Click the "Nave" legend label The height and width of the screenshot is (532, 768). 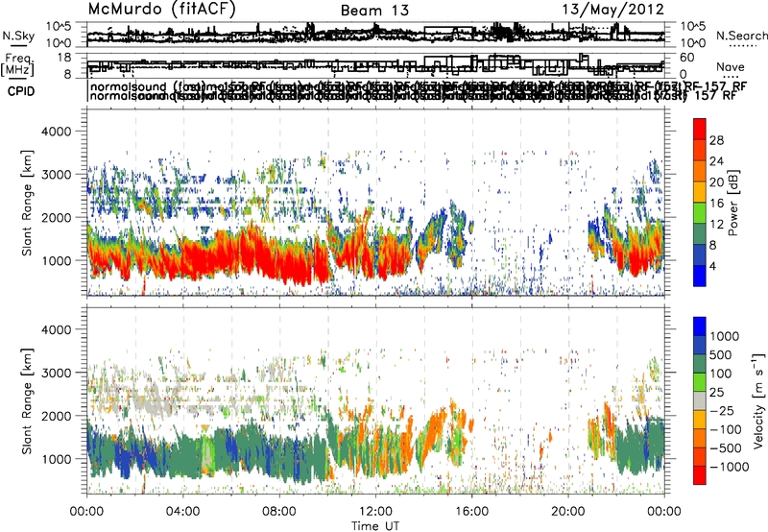pos(731,66)
